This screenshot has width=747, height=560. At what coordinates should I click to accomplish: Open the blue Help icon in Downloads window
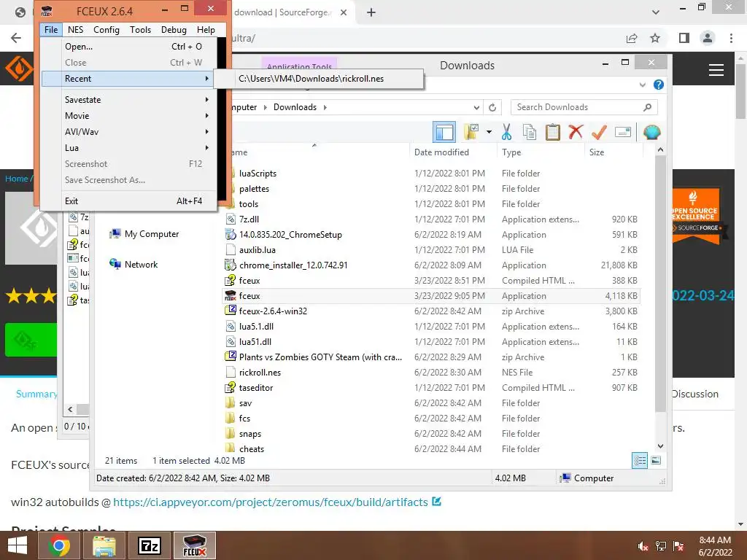coord(659,85)
